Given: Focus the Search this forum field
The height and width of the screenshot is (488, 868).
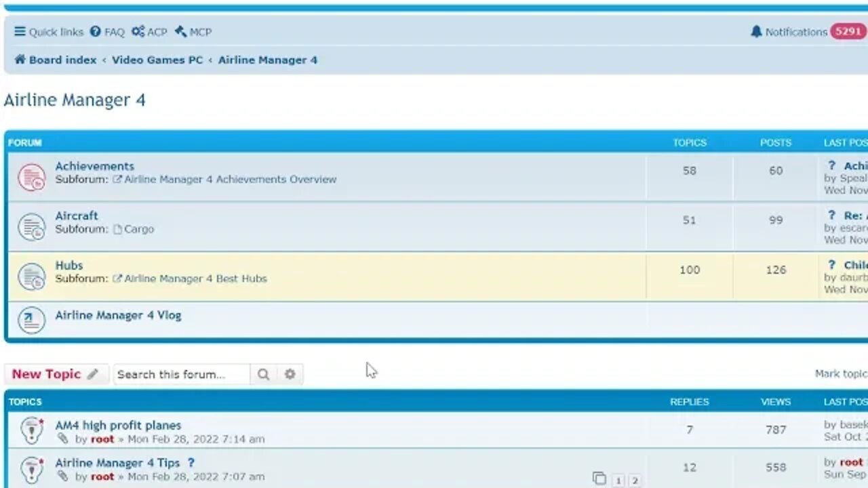Looking at the screenshot, I should click(182, 374).
